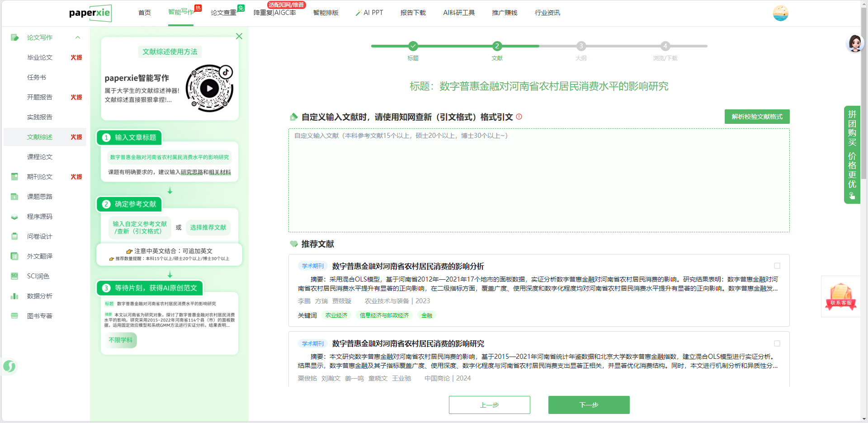Open the floating green leaf icon at bottom left

(9, 366)
